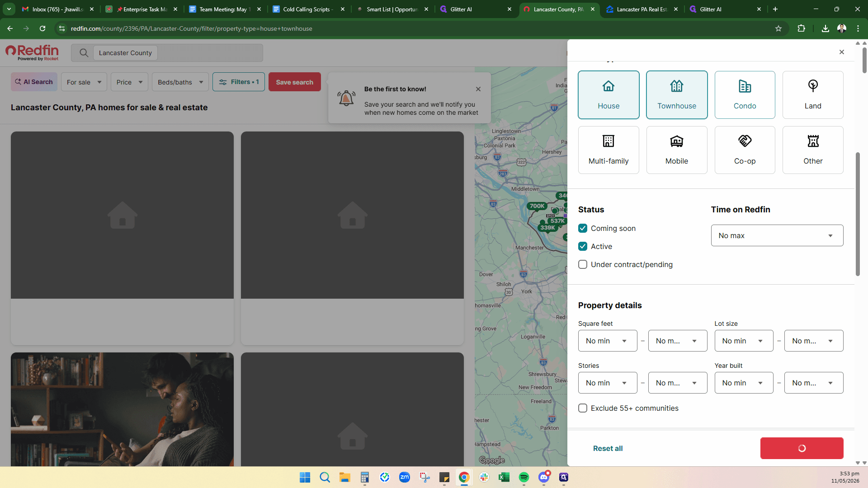Switch to the Smart List tab
868x488 pixels.
tap(392, 9)
